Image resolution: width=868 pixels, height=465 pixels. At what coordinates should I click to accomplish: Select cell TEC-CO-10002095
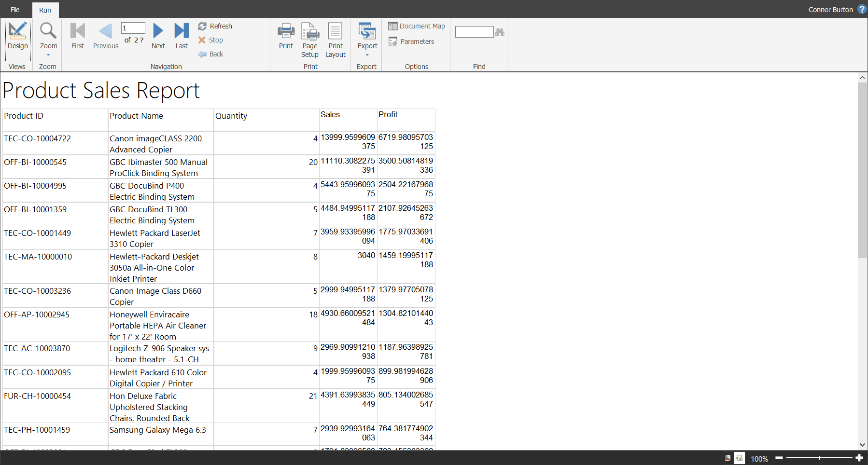[x=55, y=377]
